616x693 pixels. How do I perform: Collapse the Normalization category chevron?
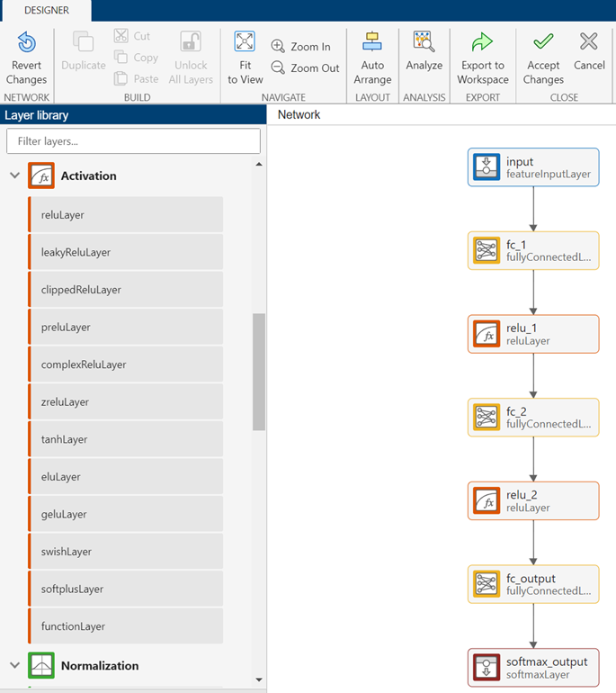pos(15,665)
